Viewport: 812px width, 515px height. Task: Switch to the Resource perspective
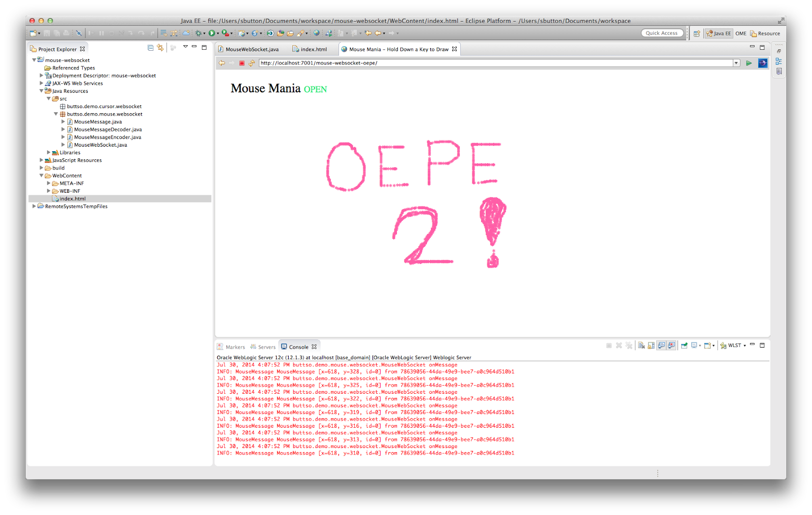tap(765, 33)
